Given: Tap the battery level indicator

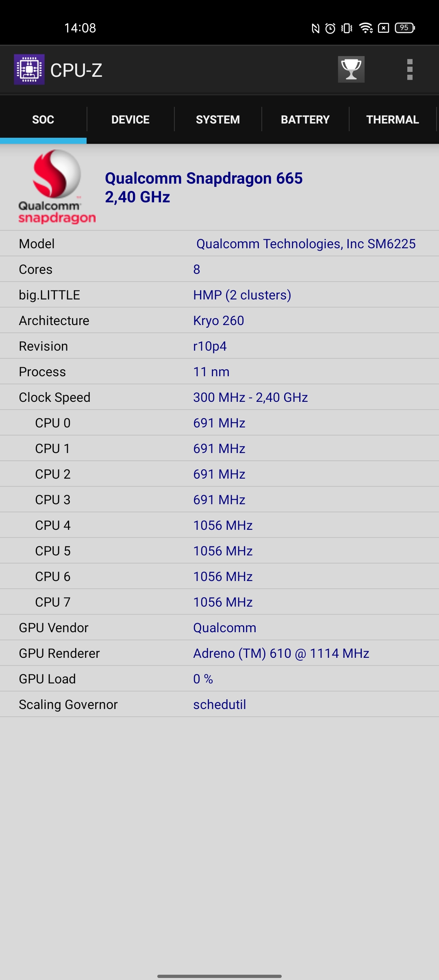Looking at the screenshot, I should (x=404, y=28).
